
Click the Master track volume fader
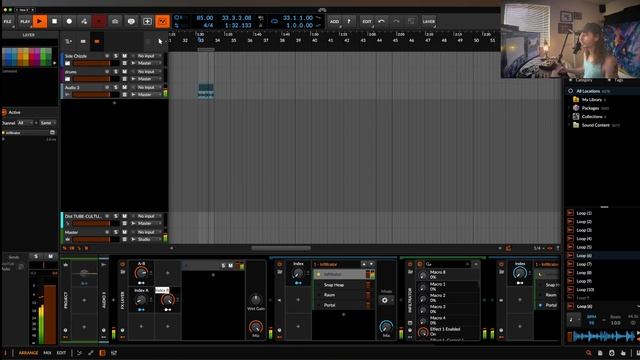pyautogui.click(x=96, y=239)
